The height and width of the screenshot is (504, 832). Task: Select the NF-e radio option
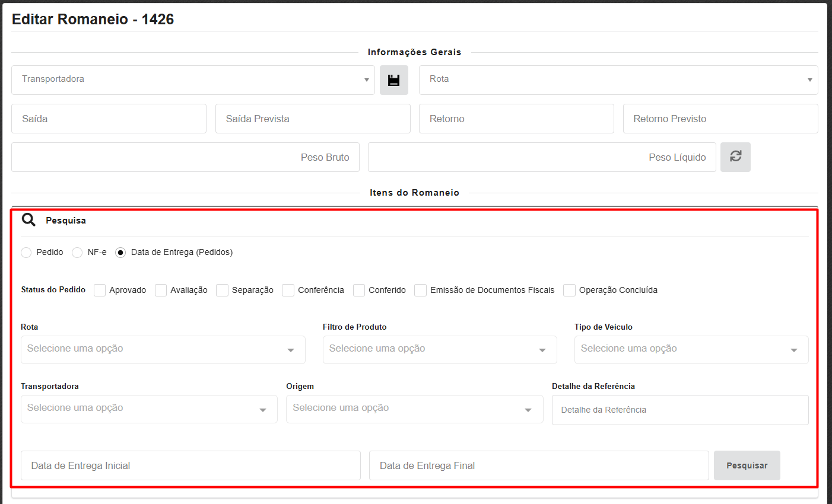coord(77,253)
